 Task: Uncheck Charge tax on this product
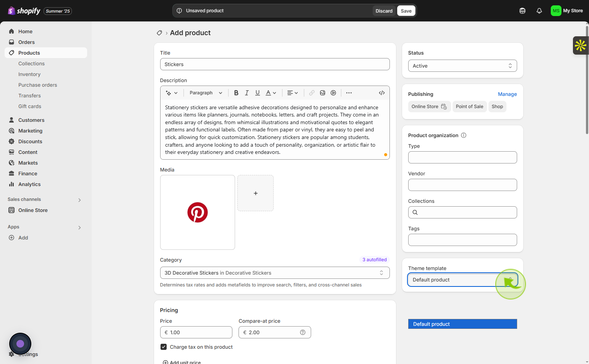164,347
